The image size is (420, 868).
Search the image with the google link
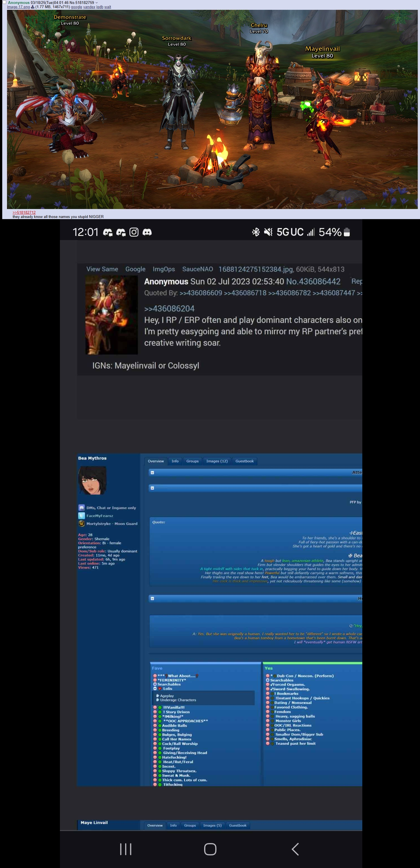click(x=76, y=7)
